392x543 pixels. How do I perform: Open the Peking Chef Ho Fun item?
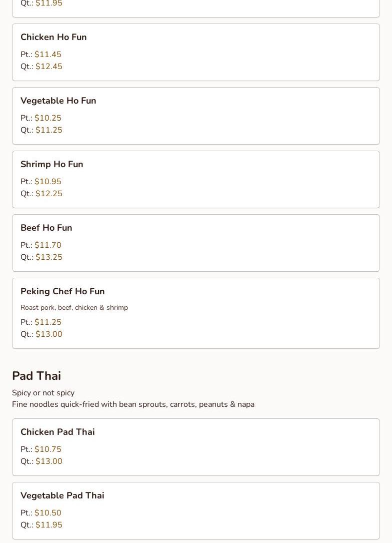pyautogui.click(x=62, y=291)
